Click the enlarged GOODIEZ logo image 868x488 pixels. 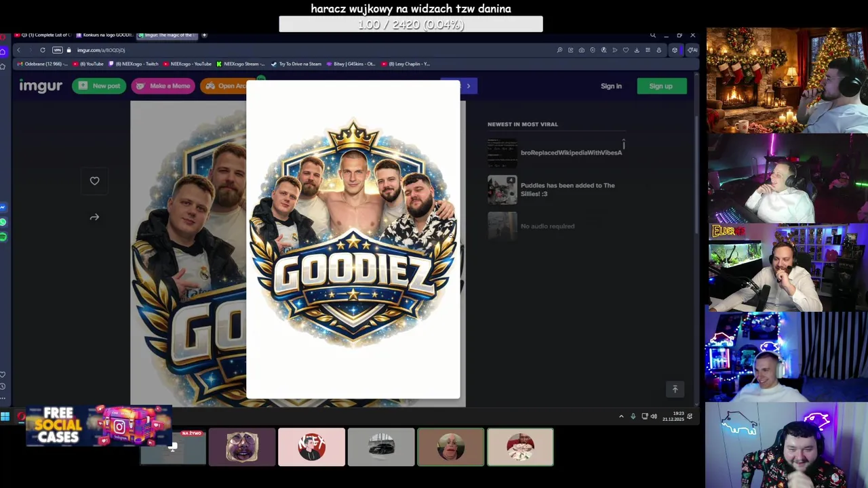(353, 240)
